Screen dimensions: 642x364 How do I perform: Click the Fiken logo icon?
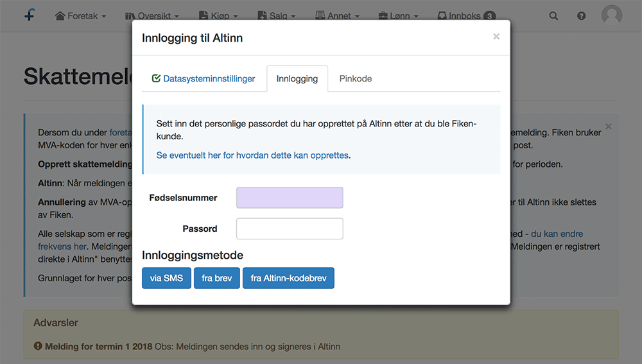(x=30, y=15)
